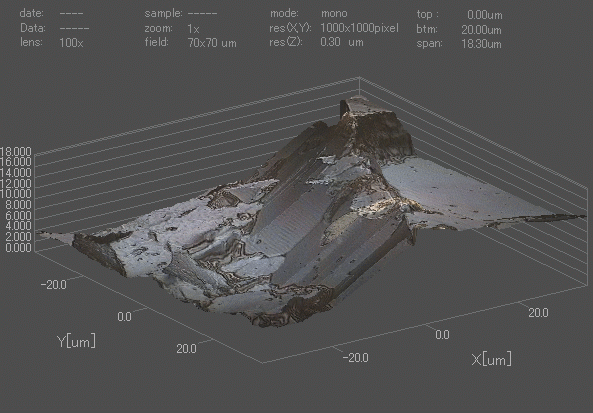Image resolution: width=593 pixels, height=413 pixels.
Task: Click the -20.0 tick on Y axis
Action: 53,284
